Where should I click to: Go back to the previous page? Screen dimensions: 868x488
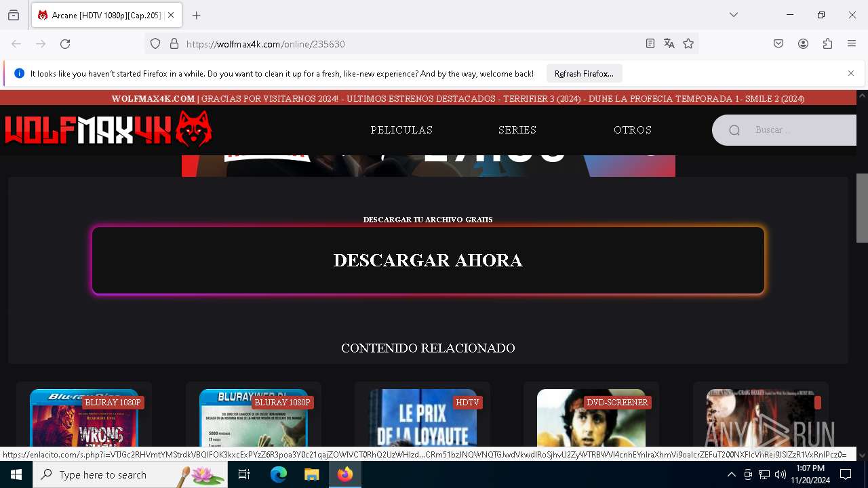(16, 44)
